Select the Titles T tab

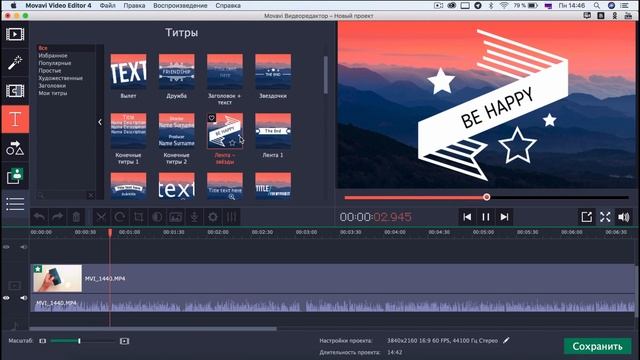coord(15,119)
